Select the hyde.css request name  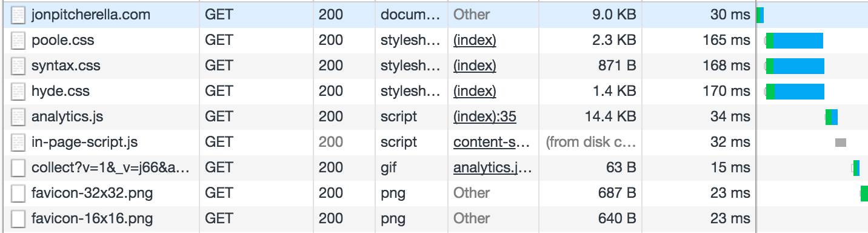click(61, 92)
